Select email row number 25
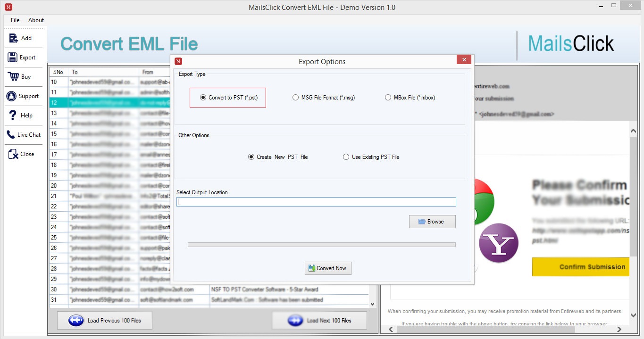 click(x=110, y=238)
